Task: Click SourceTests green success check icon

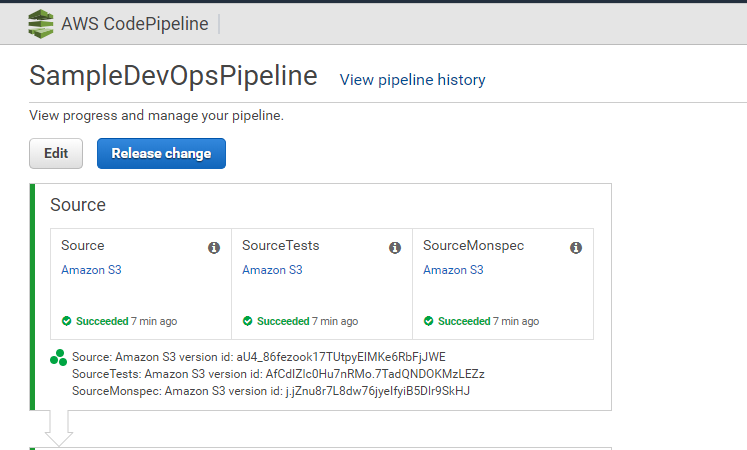Action: coord(248,322)
